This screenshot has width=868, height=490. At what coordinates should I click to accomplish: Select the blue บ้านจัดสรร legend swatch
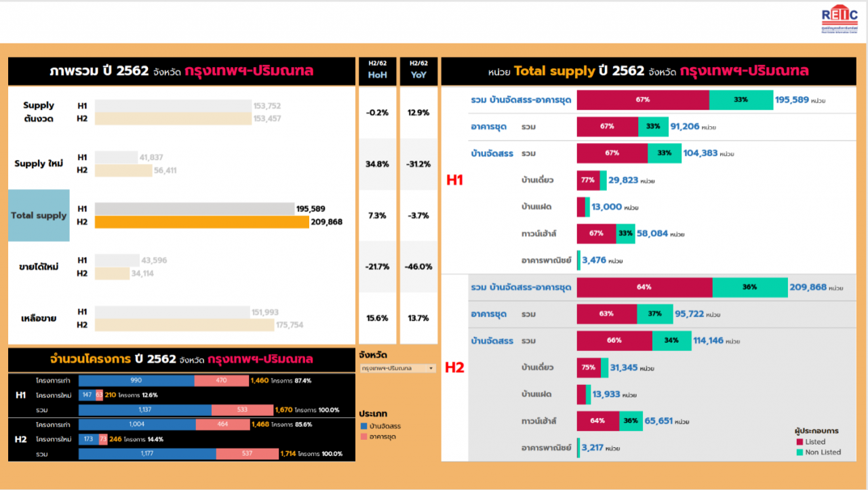coord(363,426)
